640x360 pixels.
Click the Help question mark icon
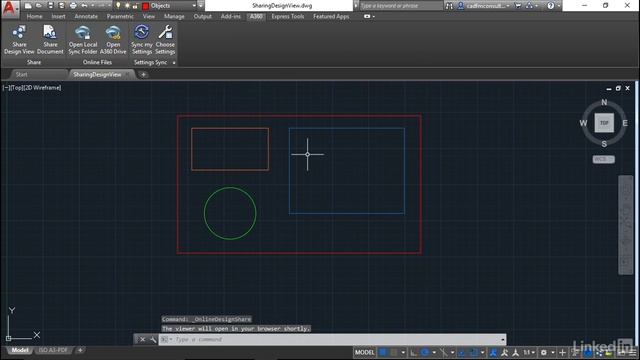pyautogui.click(x=551, y=6)
